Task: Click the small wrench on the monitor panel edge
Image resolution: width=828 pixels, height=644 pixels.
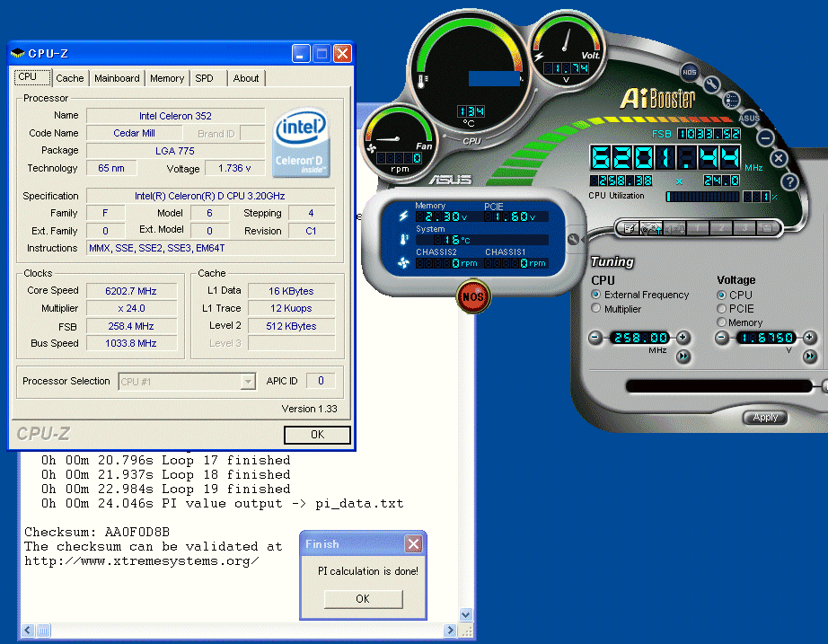Action: [573, 239]
